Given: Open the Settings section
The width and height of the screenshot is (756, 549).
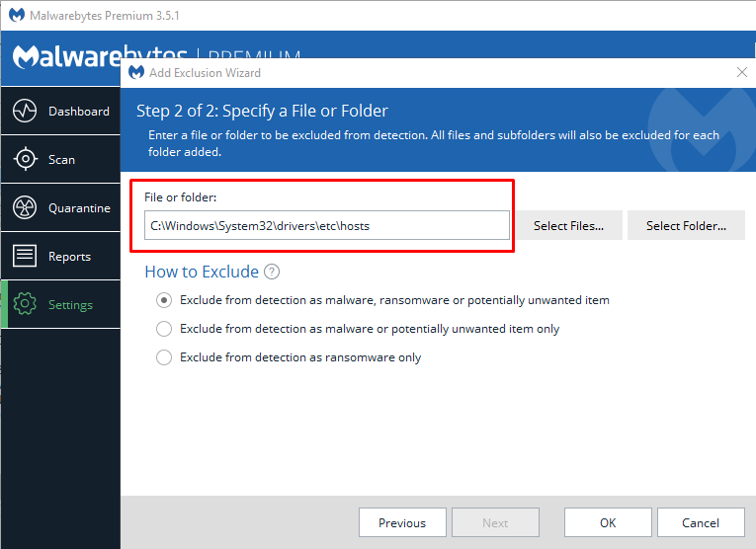Looking at the screenshot, I should tap(60, 304).
